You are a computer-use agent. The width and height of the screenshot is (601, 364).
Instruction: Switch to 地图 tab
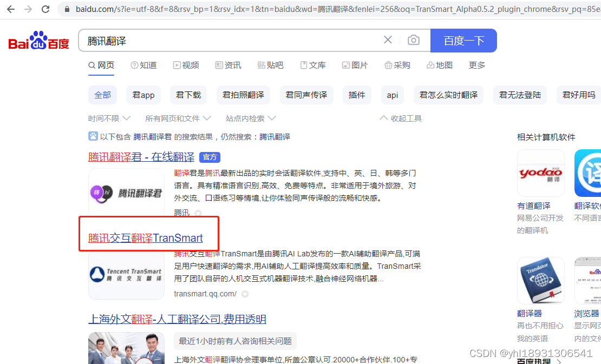[440, 65]
